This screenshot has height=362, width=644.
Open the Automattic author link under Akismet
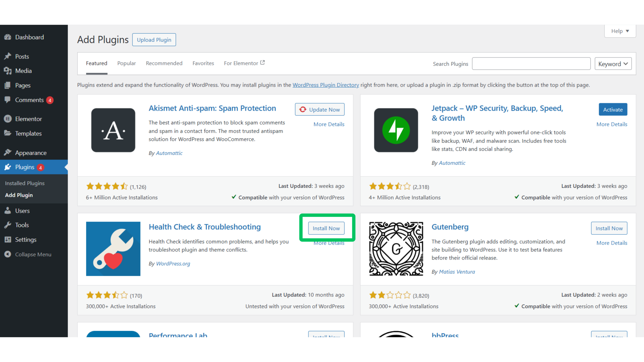169,153
